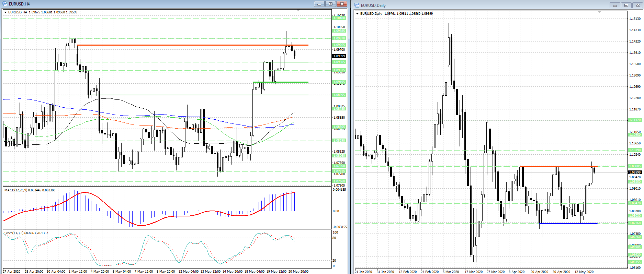The height and width of the screenshot is (274, 644).
Task: Click the Stoch(13,3,3) indicator label
Action: point(26,233)
